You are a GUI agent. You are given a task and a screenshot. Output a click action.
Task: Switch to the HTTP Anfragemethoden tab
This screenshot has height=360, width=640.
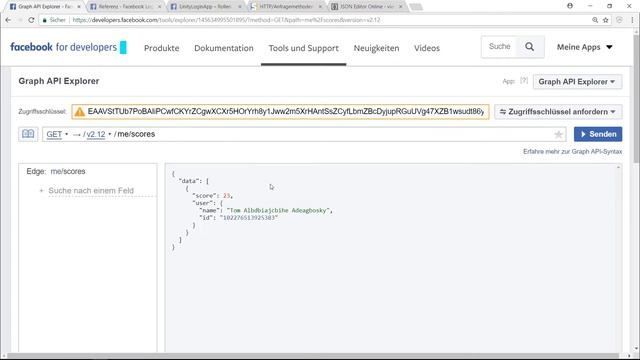285,7
